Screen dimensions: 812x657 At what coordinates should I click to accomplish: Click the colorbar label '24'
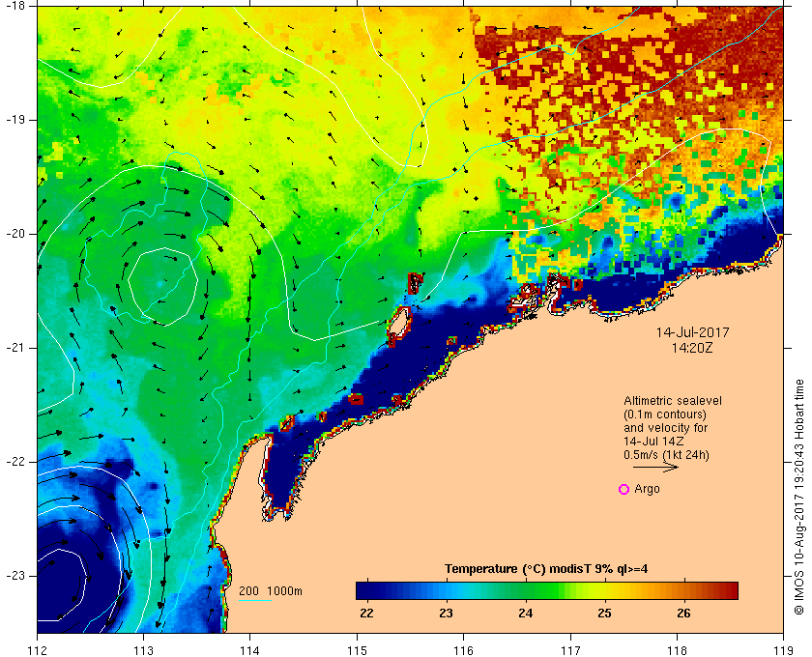(525, 614)
